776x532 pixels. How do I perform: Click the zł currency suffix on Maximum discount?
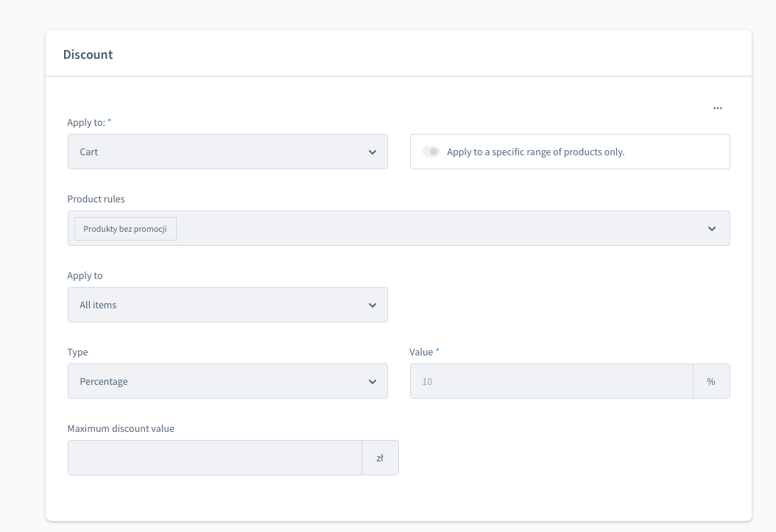tap(380, 457)
